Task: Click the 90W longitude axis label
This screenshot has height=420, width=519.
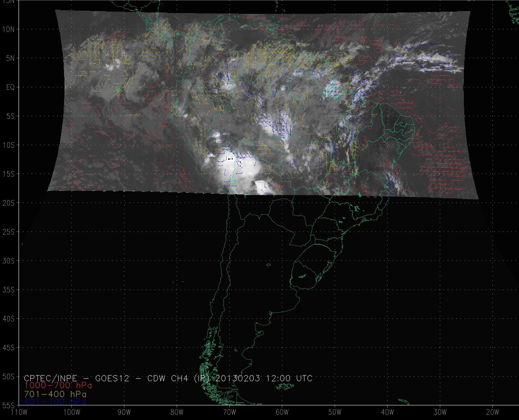Action: [x=124, y=412]
